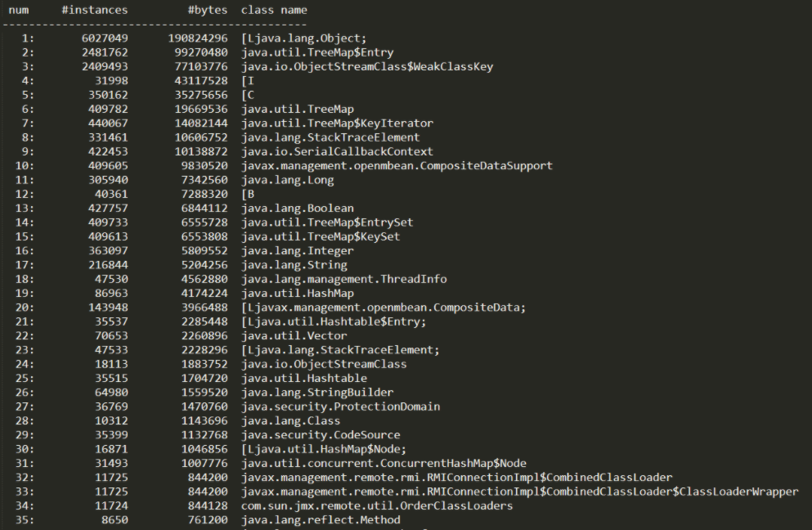Click the java.util.TreeMap$Entry row text

[317, 52]
